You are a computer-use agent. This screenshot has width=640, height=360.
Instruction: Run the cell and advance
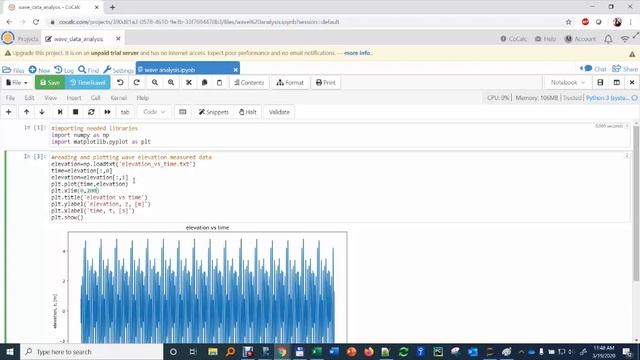point(60,112)
